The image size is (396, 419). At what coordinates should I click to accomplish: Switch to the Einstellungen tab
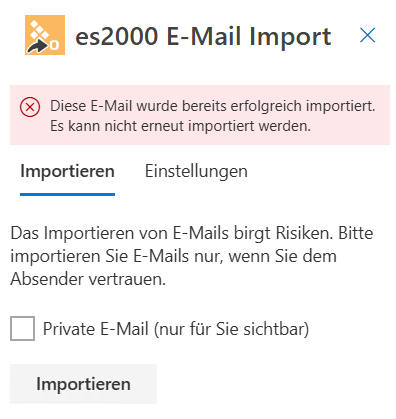coord(196,171)
